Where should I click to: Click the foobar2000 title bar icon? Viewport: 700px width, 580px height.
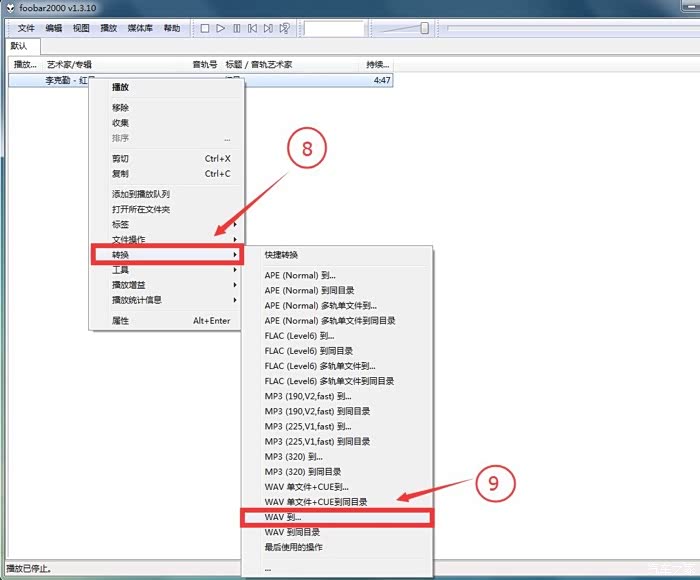10,8
